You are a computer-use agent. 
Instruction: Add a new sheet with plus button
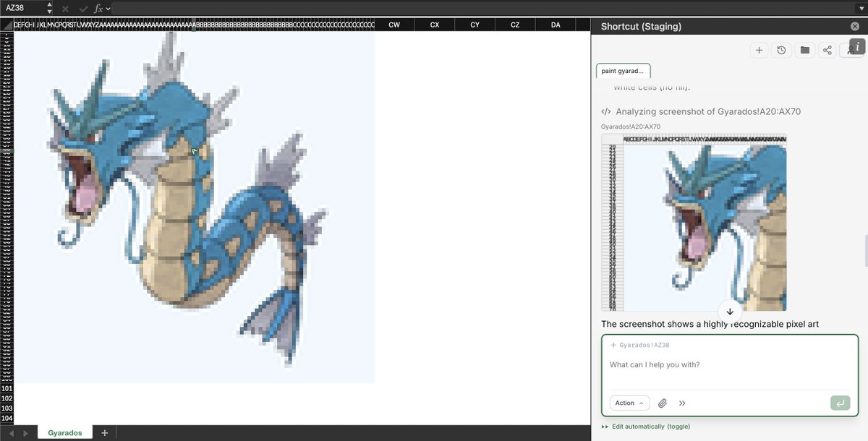click(104, 433)
